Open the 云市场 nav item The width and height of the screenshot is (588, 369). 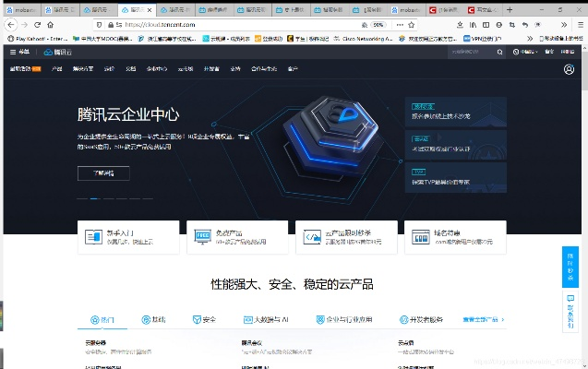186,69
